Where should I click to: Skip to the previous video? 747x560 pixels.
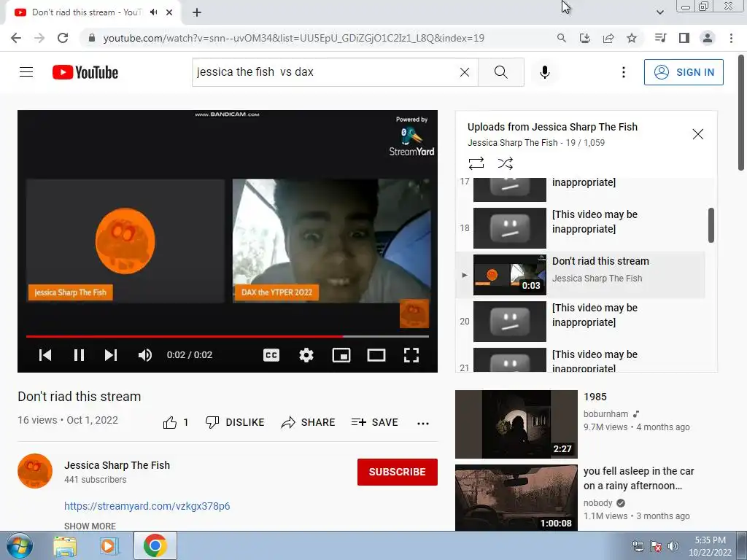tap(45, 355)
